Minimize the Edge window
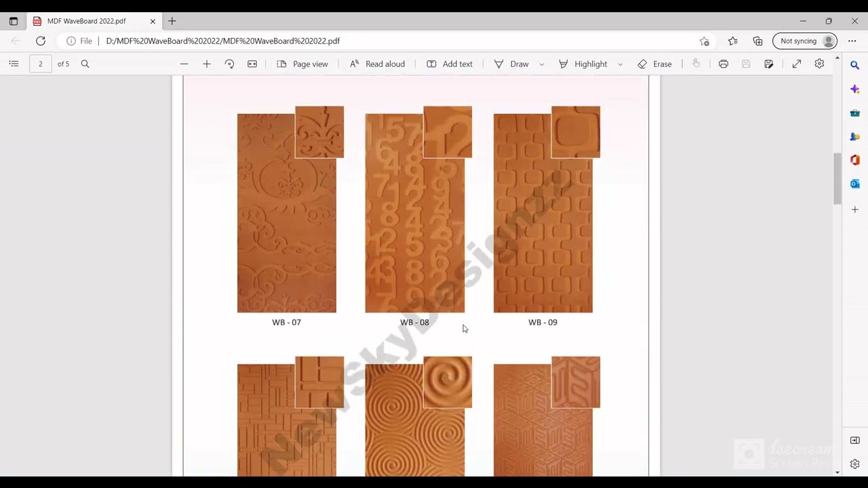The height and width of the screenshot is (488, 868). click(803, 21)
